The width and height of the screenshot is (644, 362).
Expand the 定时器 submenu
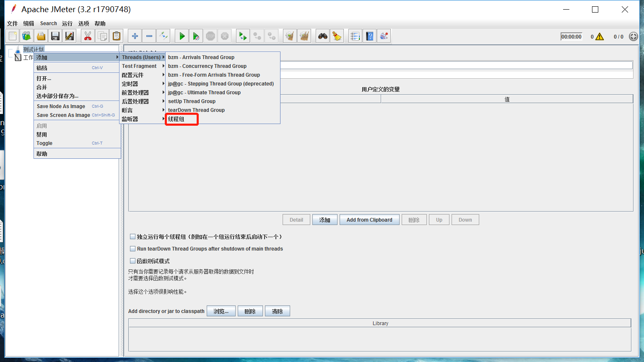click(143, 84)
